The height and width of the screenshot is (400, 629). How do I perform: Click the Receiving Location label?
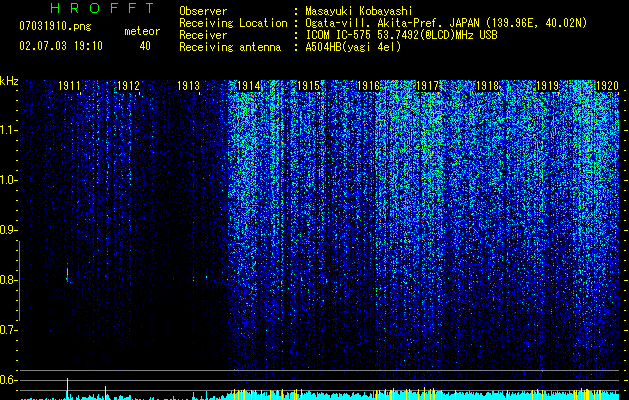(233, 23)
